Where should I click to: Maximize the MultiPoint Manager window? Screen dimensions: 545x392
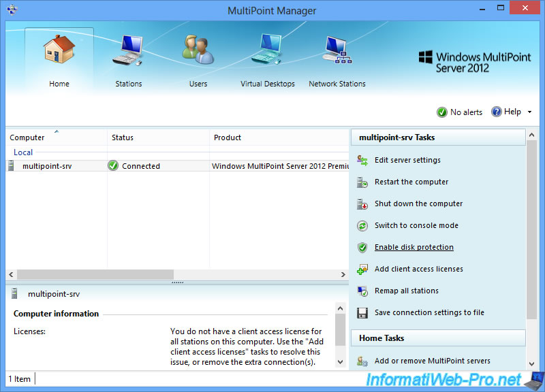[x=501, y=8]
